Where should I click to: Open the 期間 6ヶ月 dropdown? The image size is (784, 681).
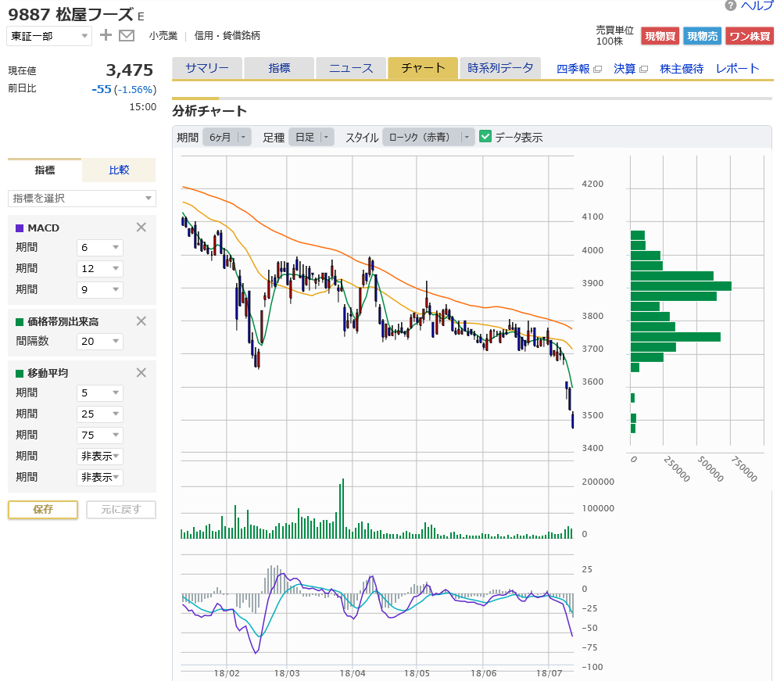[227, 137]
